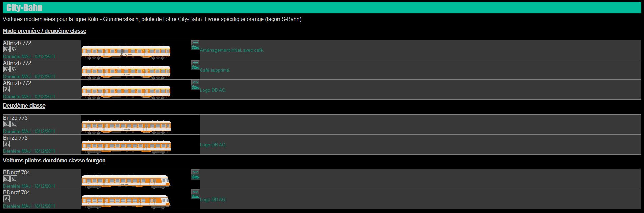Viewport: 644px width, 213px height.
Task: Click 'BDnrzf 784' name in its Logo DB AG row
Action: (x=17, y=192)
